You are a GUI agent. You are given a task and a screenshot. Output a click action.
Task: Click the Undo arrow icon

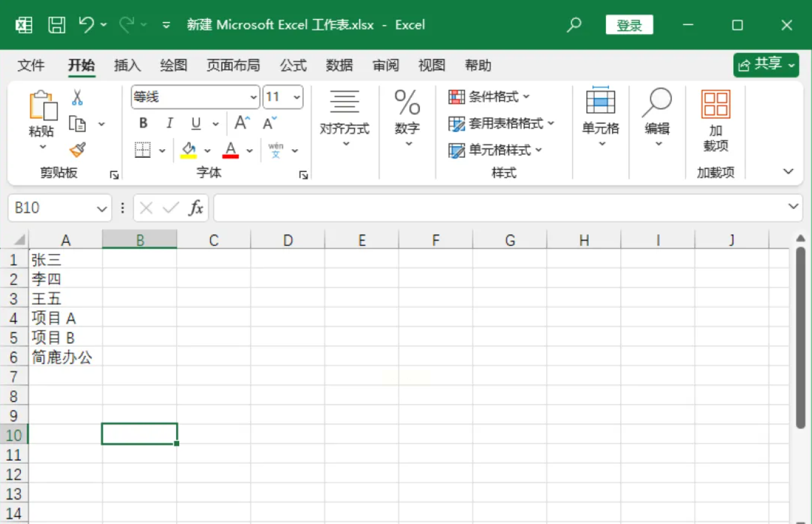(87, 24)
